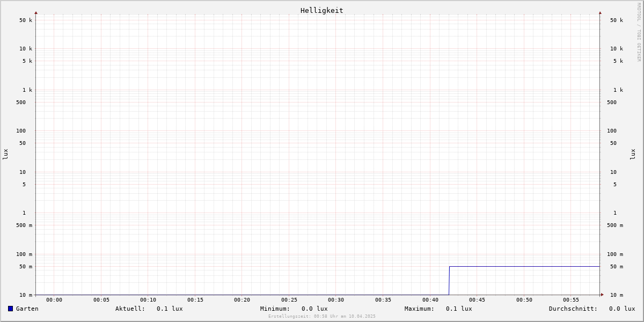Screen dimensions: 644x322
Task: Click the Maximum 0.1 lux value
Action: (x=459, y=309)
